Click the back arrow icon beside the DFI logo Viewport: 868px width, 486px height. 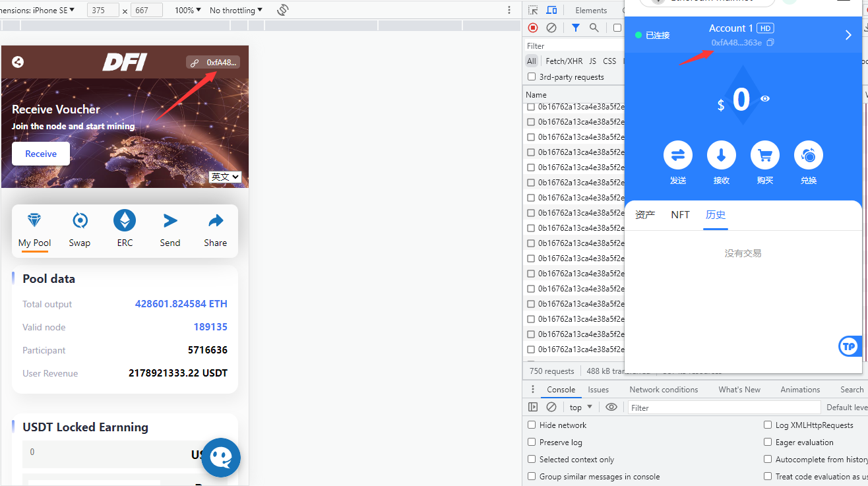pyautogui.click(x=18, y=62)
